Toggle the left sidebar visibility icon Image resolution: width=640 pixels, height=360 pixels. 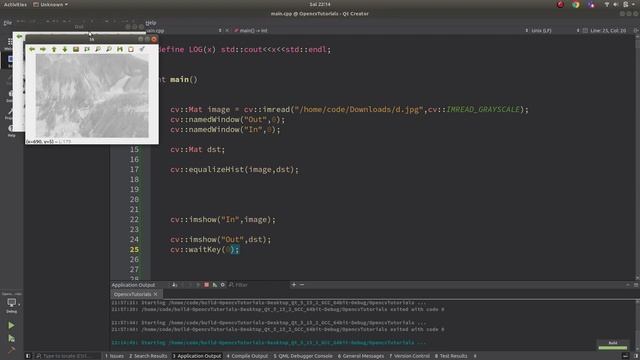(x=28, y=356)
